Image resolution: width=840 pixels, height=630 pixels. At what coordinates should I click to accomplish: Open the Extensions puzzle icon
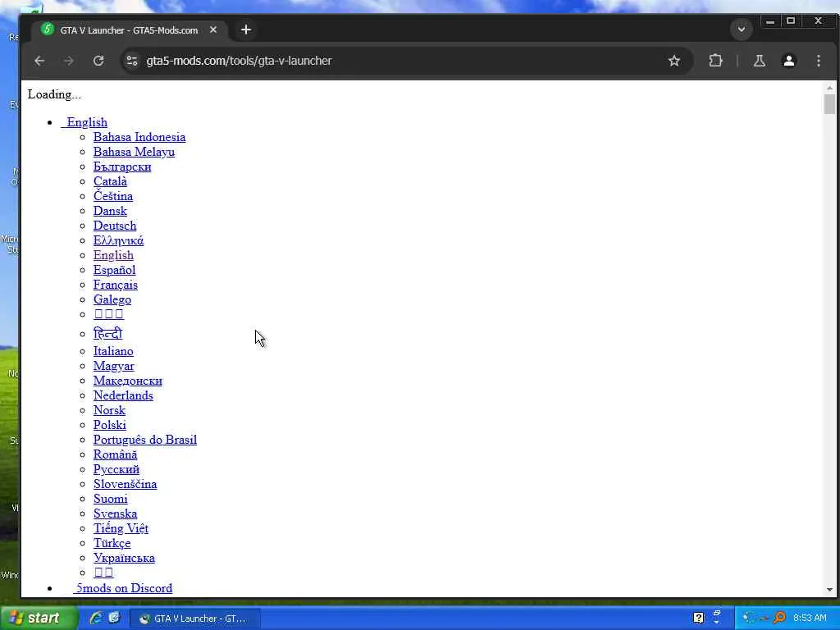coord(715,61)
